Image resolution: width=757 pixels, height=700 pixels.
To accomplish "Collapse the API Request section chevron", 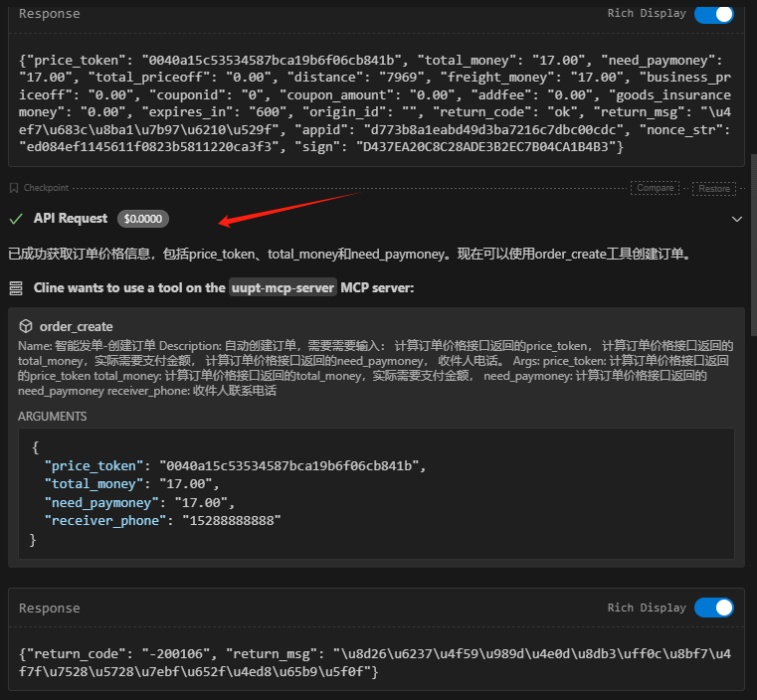I will [737, 219].
